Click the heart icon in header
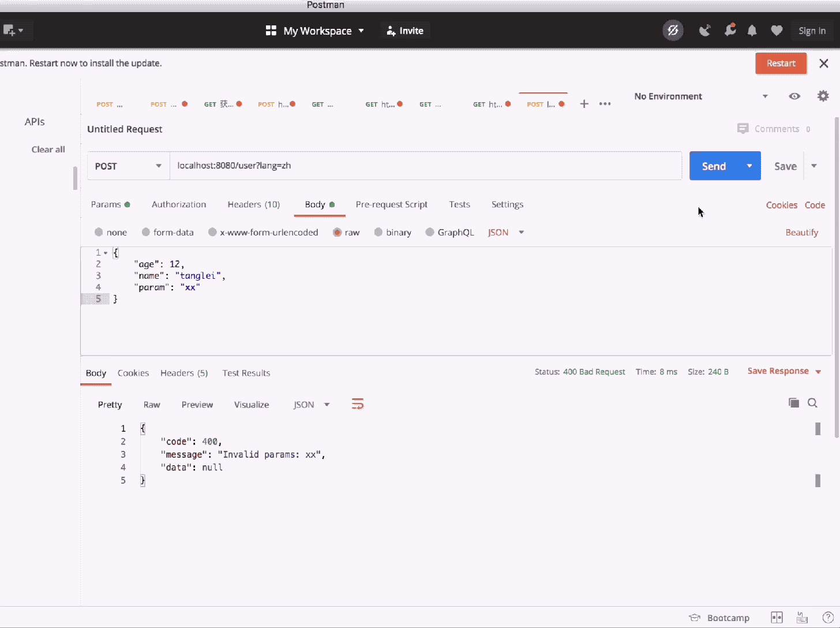Image resolution: width=840 pixels, height=628 pixels. point(777,31)
